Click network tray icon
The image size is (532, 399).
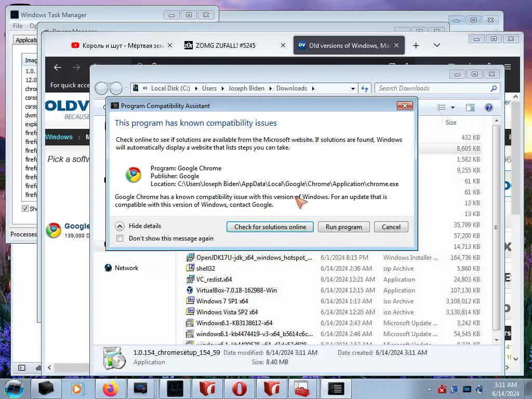467,389
